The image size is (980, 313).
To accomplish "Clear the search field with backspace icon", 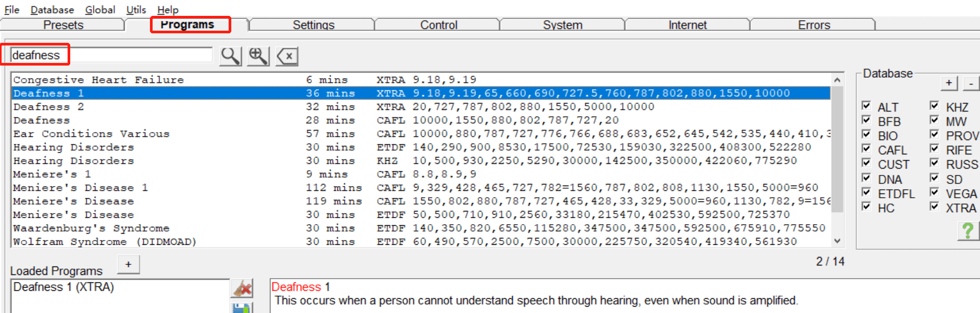I will click(x=287, y=56).
